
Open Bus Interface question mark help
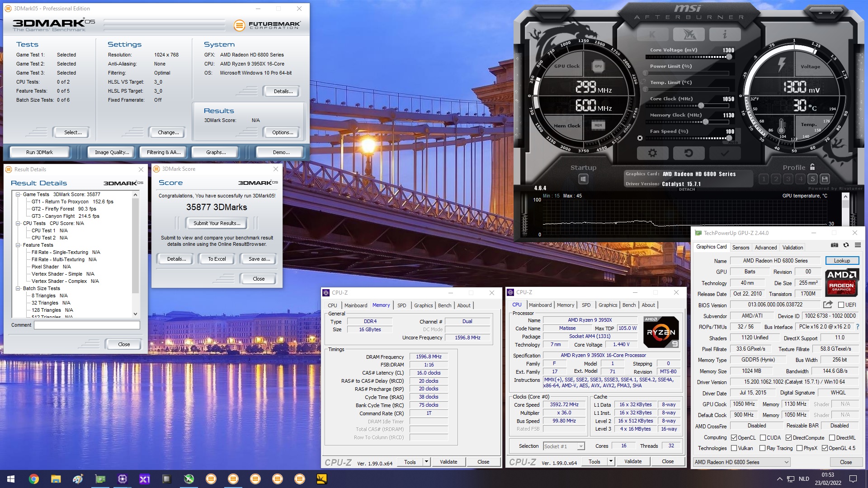pyautogui.click(x=858, y=327)
